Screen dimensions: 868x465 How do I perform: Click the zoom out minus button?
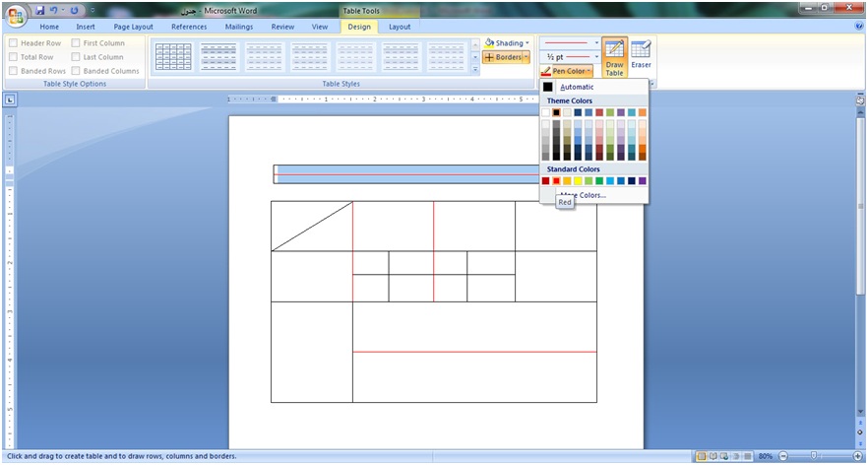783,456
